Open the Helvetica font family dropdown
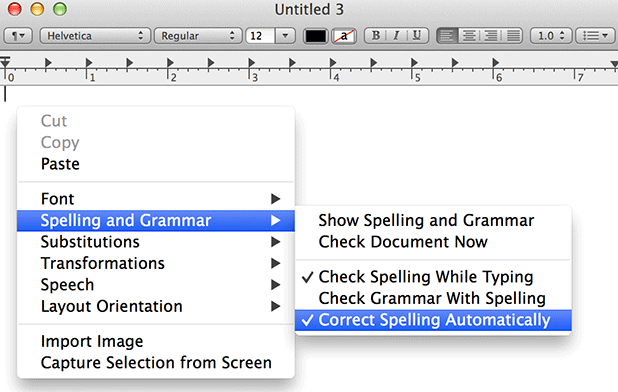This screenshot has height=392, width=618. (95, 36)
